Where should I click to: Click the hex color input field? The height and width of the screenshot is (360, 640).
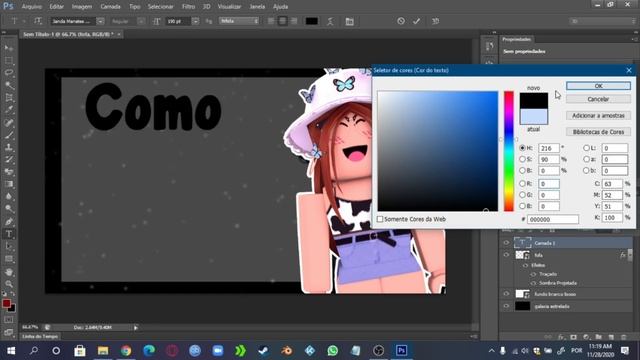[553, 219]
